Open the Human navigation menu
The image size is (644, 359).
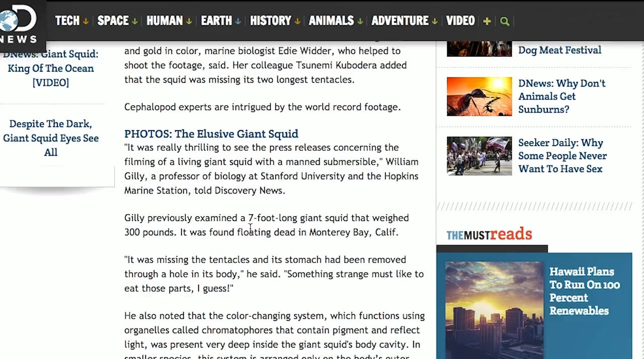click(164, 21)
